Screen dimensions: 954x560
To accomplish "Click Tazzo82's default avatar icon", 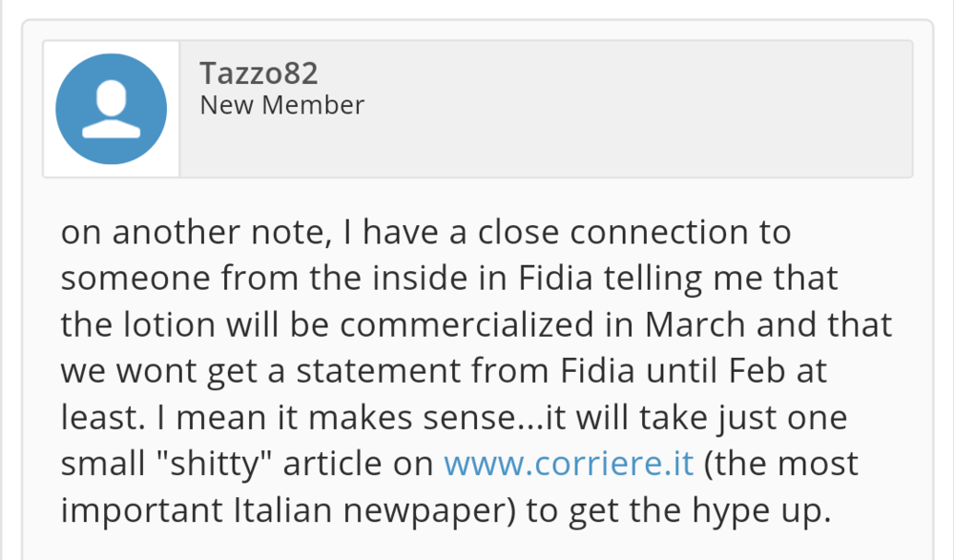I will 112,109.
